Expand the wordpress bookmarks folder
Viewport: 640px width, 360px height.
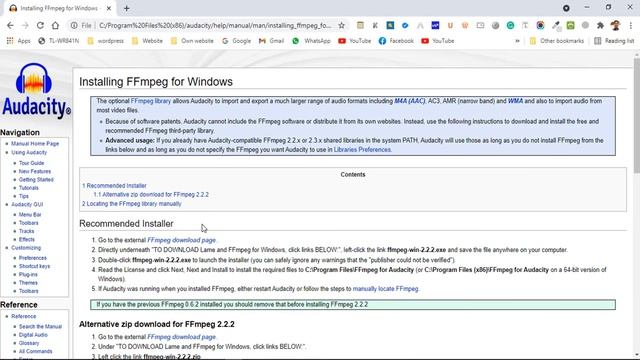106,41
